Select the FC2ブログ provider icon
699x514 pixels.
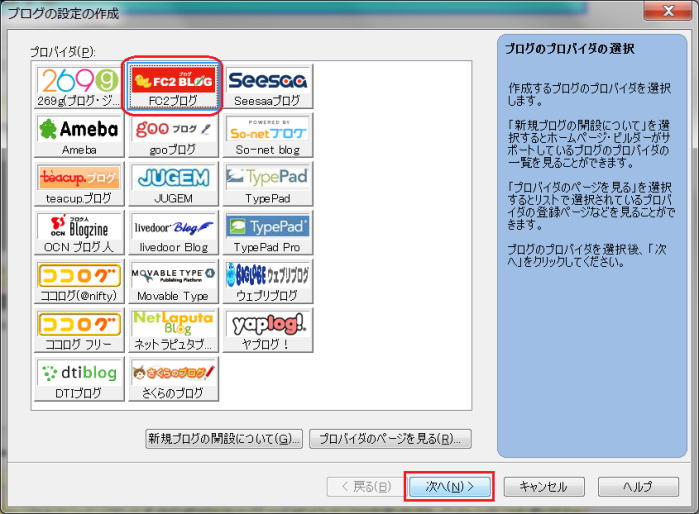click(x=173, y=86)
